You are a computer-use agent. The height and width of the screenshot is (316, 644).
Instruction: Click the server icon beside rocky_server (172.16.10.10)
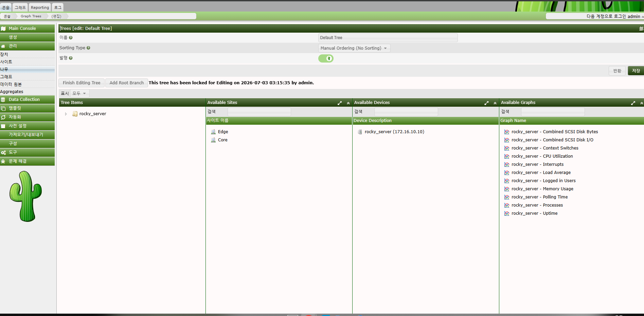(360, 132)
